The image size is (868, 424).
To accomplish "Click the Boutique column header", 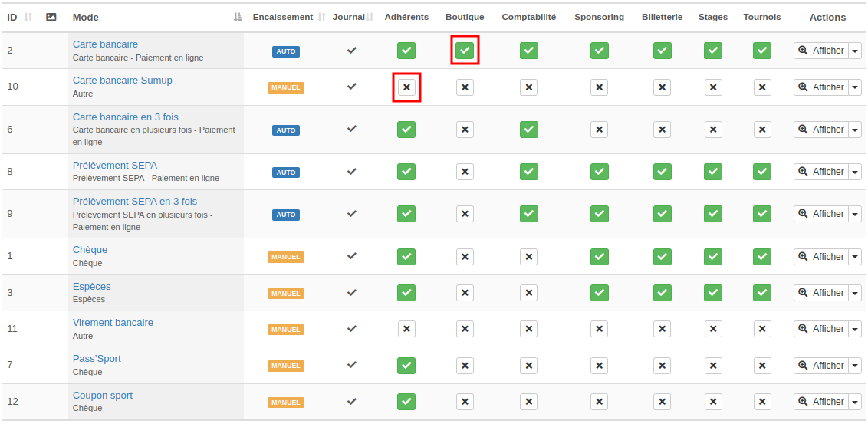I will 465,17.
